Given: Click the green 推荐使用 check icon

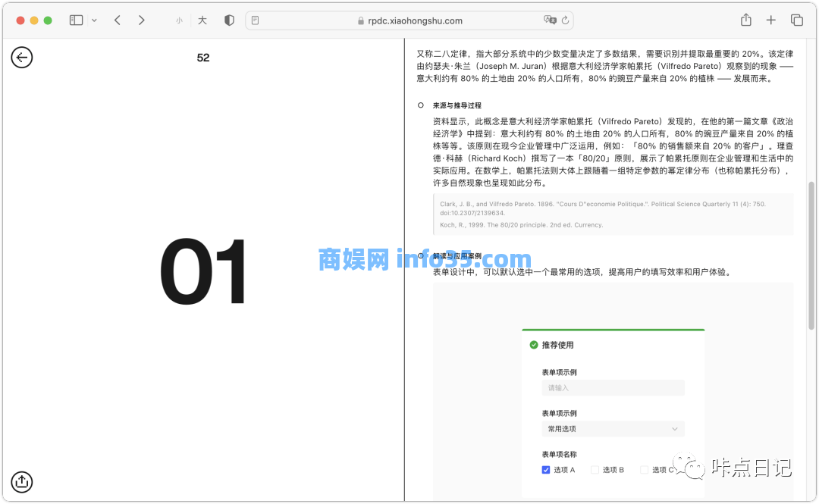Looking at the screenshot, I should [534, 345].
